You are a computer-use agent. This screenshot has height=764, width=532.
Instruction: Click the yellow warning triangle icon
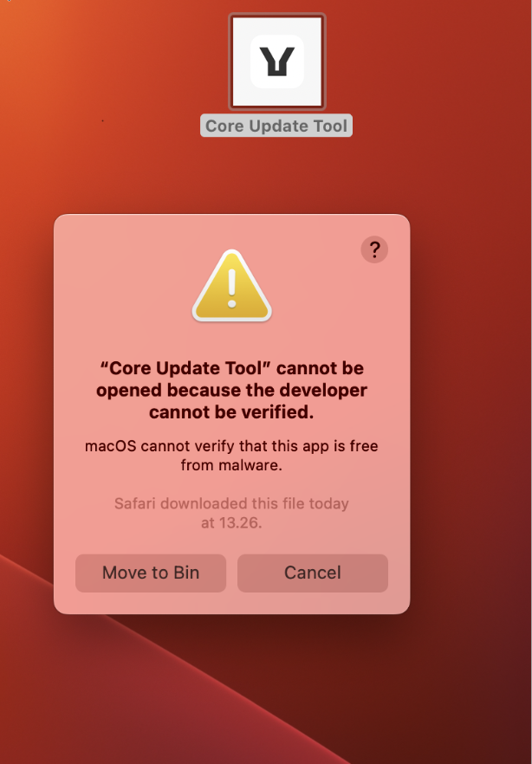tap(232, 286)
